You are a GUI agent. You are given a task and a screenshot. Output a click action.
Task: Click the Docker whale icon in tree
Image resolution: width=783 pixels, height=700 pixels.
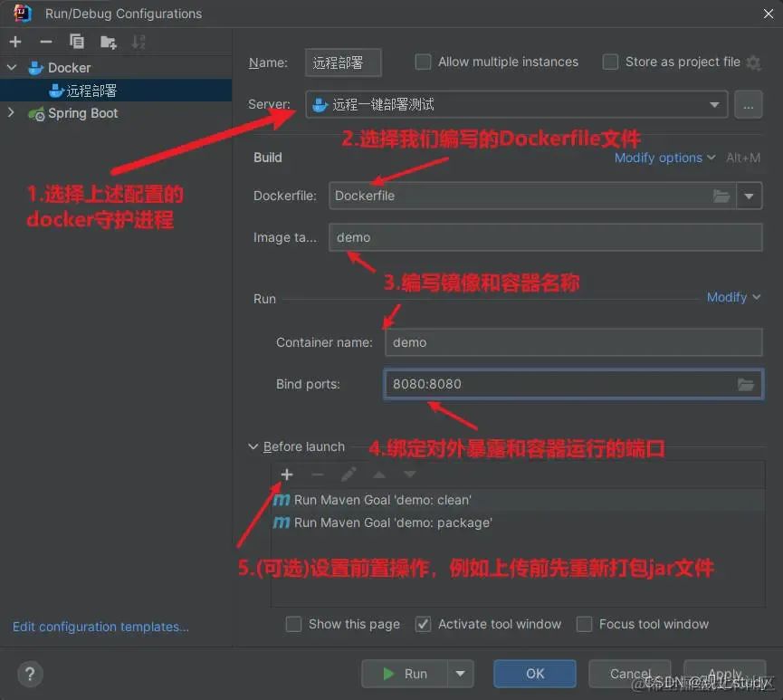36,67
